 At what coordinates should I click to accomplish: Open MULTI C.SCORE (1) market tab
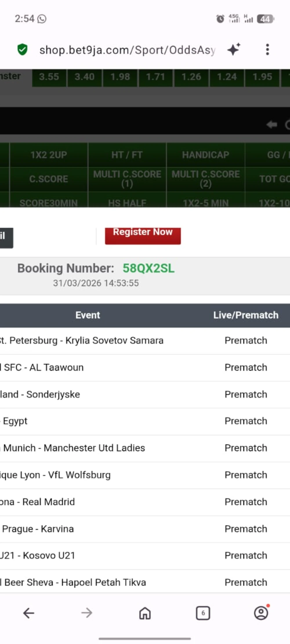tap(127, 179)
